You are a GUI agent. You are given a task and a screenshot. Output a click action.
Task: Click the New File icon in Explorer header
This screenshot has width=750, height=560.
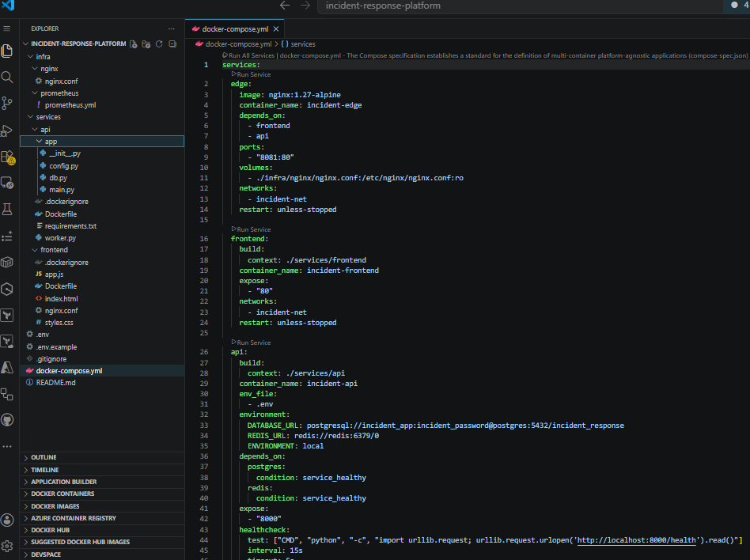134,44
